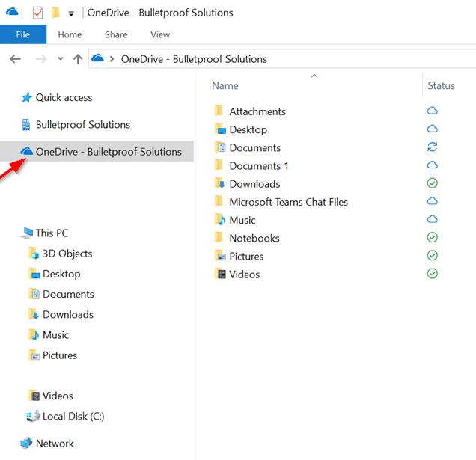Select Quick access in navigation pane

point(64,97)
